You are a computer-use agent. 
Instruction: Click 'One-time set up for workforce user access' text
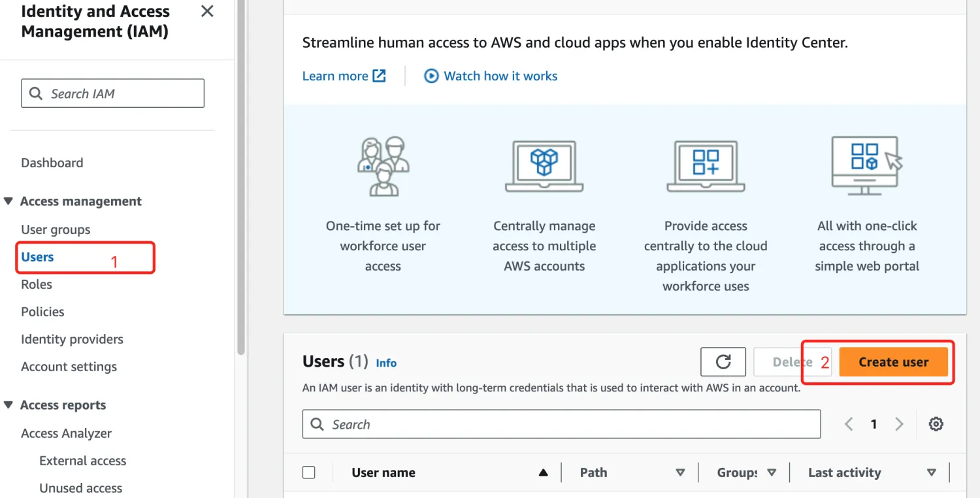(383, 246)
